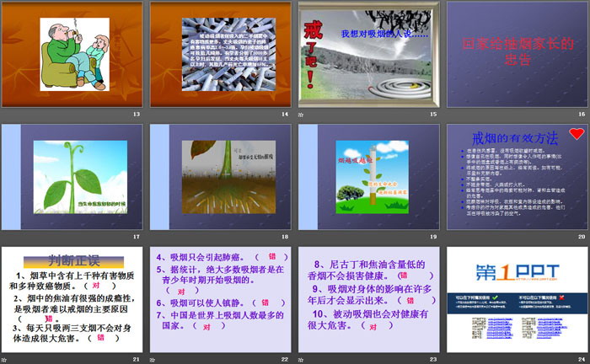Viewport: 590px width, 364px height.
Task: Click question text 6、吸烟可以使人镇静
Action: [200, 302]
